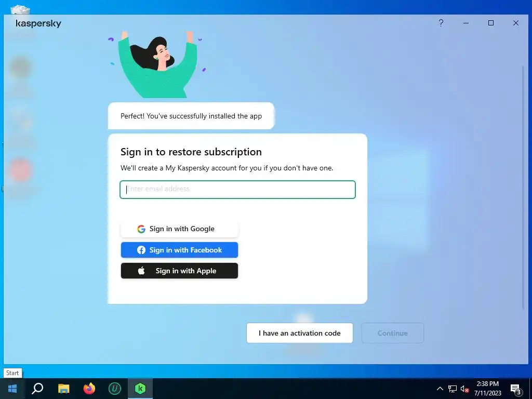Choose Sign in with Facebook
Viewport: 532px width, 399px height.
click(x=179, y=250)
